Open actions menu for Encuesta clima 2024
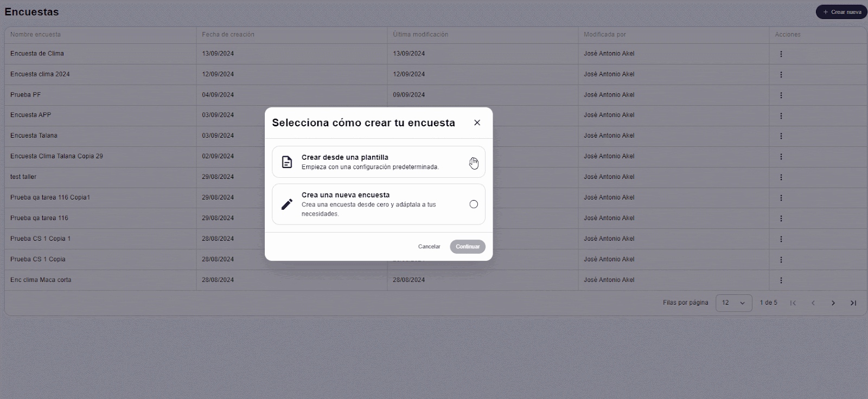Screen dimensions: 868x399 (x=781, y=74)
